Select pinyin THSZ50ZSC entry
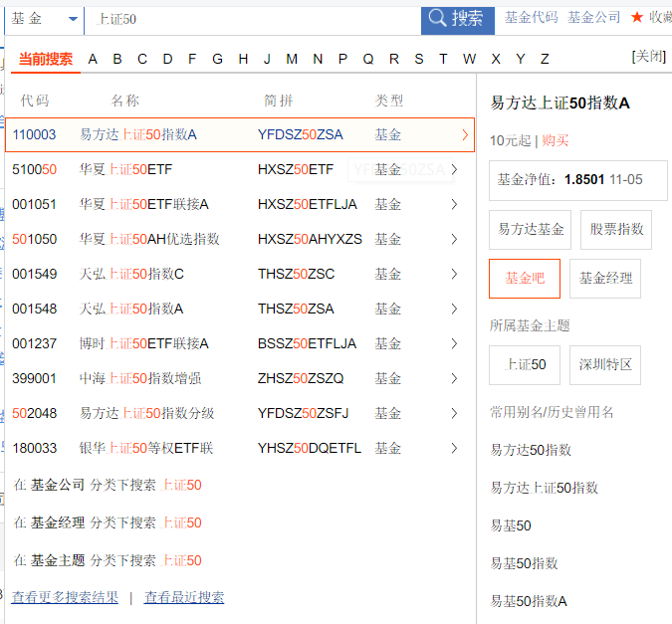The height and width of the screenshot is (624, 672). [296, 274]
